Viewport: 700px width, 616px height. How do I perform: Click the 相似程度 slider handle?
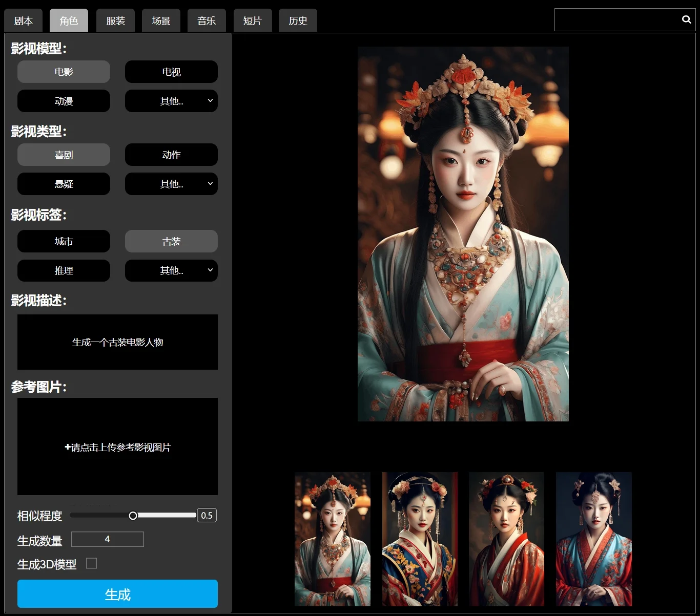pyautogui.click(x=133, y=516)
